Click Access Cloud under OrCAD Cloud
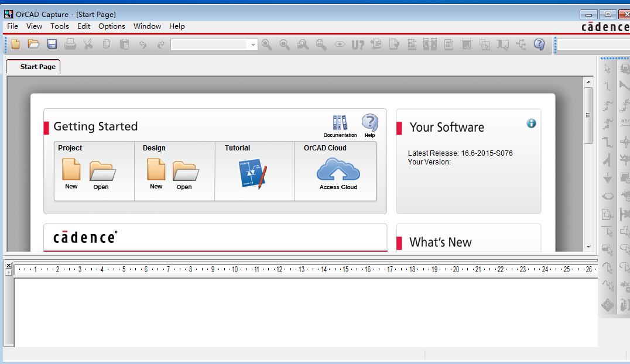The height and width of the screenshot is (364, 630). coord(338,174)
